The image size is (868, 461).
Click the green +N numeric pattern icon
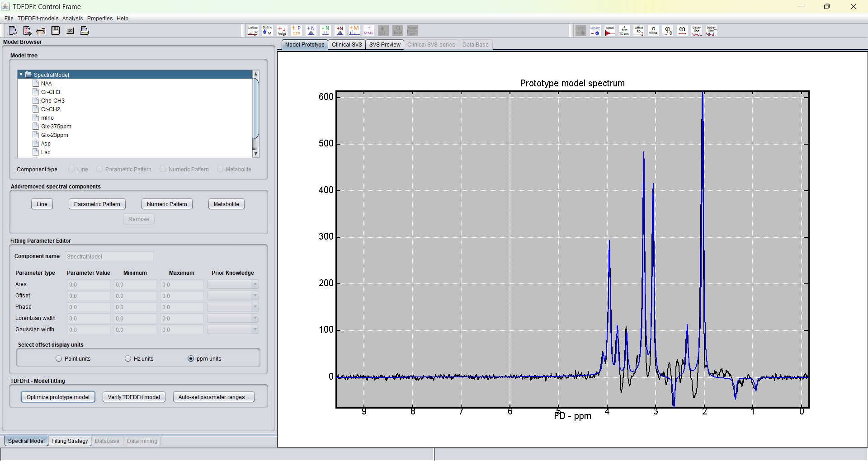[325, 31]
